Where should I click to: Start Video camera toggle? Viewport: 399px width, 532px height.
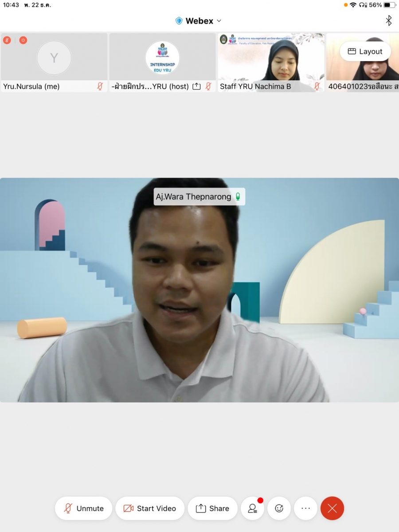click(x=150, y=509)
